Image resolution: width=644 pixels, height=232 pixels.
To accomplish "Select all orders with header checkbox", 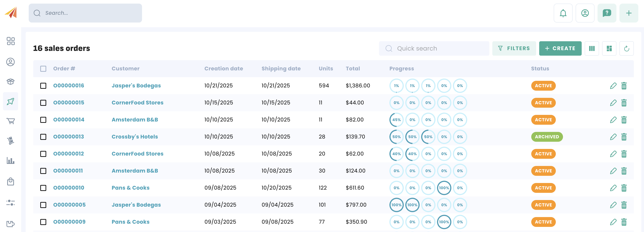I will point(43,69).
